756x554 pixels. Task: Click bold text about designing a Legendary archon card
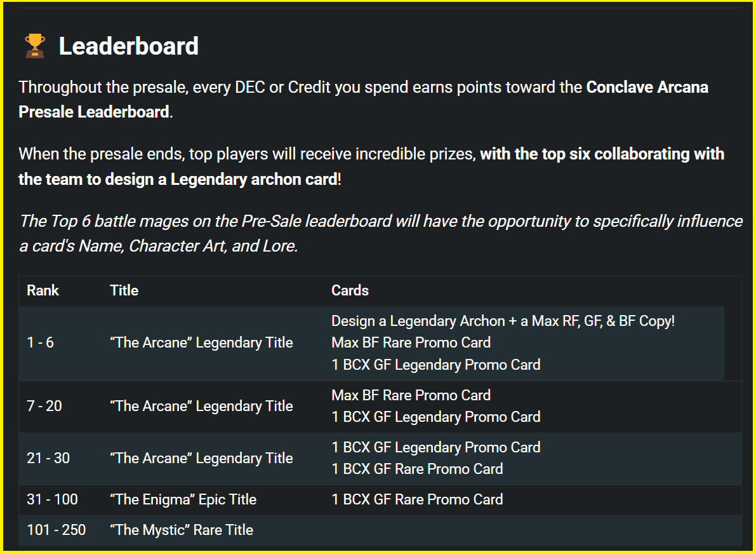(371, 166)
